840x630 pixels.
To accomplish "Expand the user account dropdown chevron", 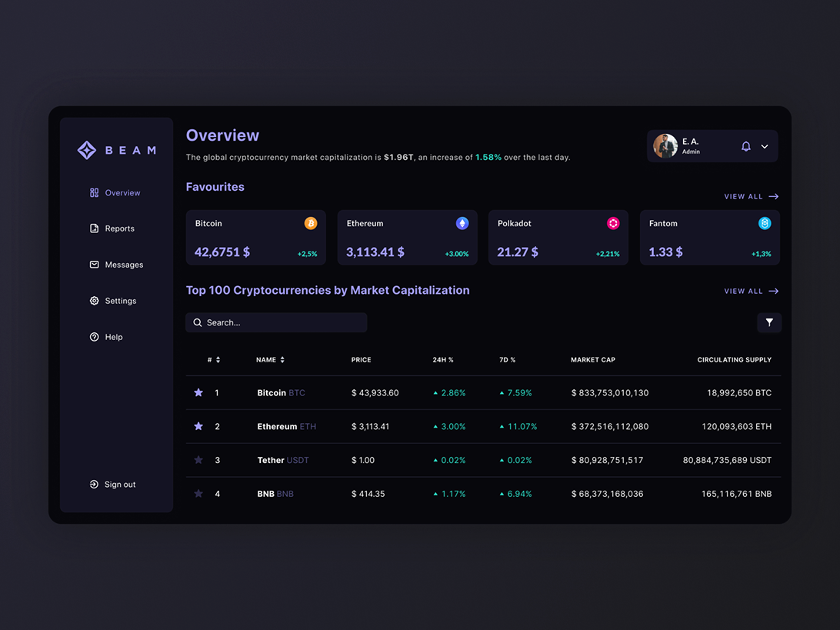I will [765, 146].
